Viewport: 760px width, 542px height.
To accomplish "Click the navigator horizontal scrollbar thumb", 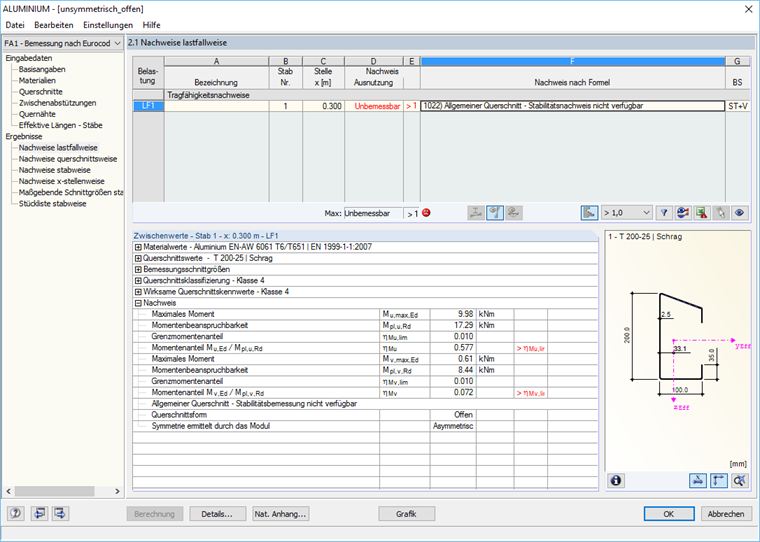I will (54, 491).
